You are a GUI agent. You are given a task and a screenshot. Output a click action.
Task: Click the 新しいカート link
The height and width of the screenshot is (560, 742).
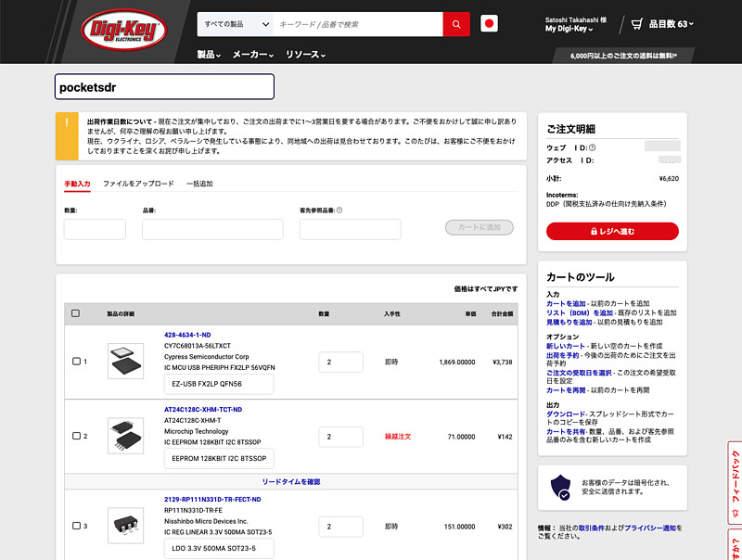pyautogui.click(x=566, y=346)
